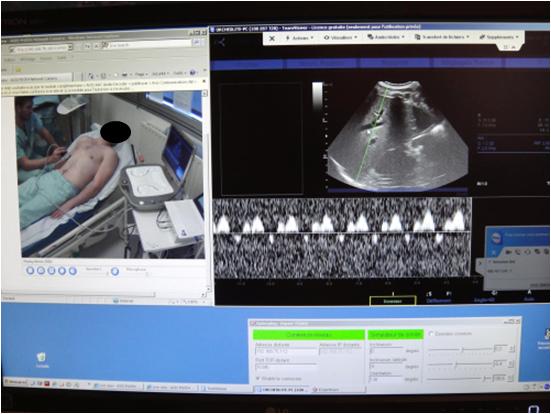Open the Transfert de fichiers menu
The image size is (551, 414).
click(442, 37)
